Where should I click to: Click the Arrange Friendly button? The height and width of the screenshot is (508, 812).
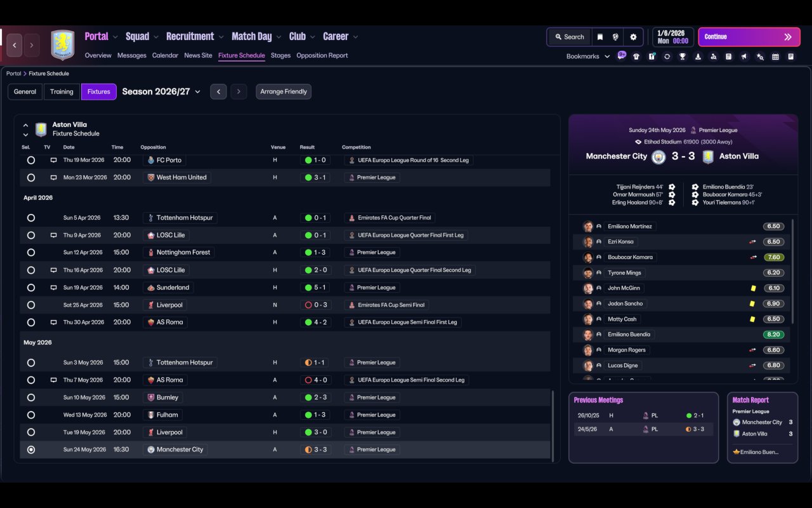[x=284, y=91]
